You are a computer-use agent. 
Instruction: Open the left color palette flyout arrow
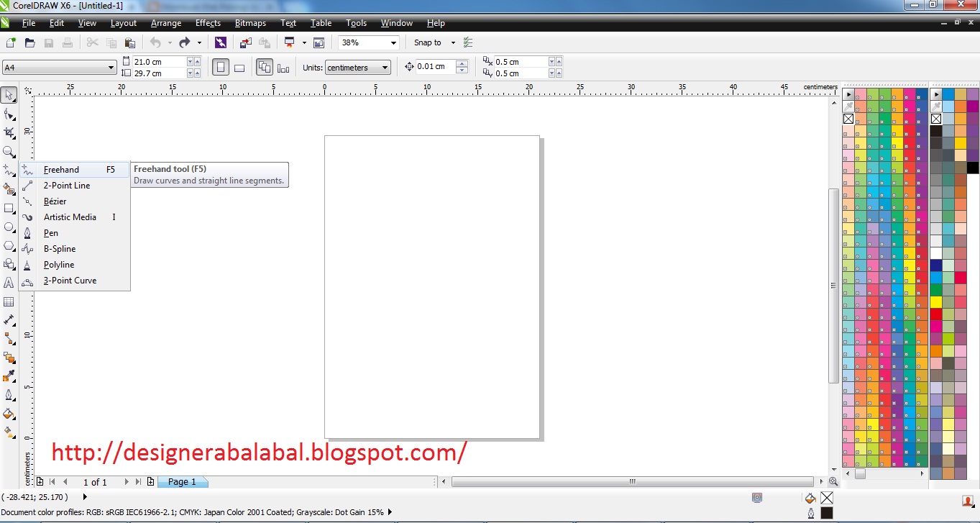pos(848,94)
